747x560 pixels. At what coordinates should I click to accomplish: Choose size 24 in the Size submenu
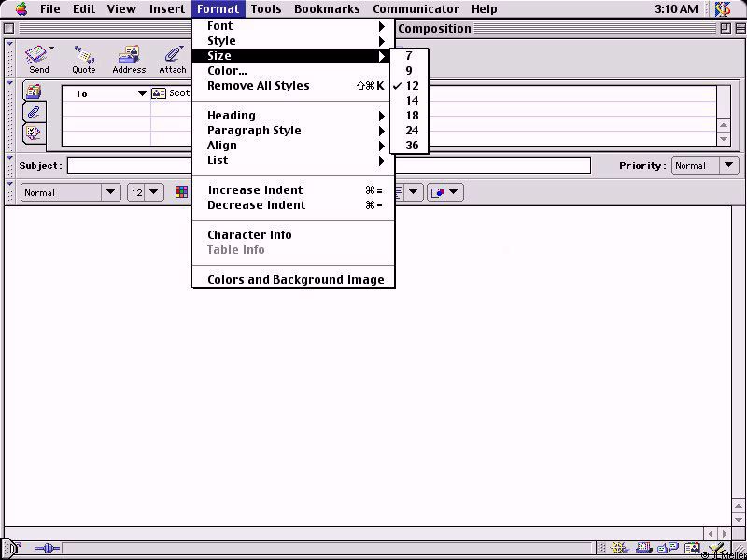click(409, 131)
